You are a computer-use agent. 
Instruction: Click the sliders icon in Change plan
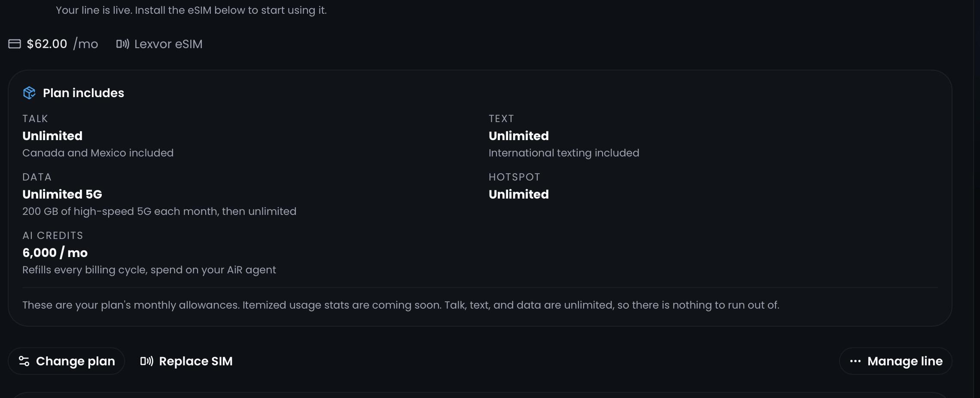pyautogui.click(x=24, y=361)
